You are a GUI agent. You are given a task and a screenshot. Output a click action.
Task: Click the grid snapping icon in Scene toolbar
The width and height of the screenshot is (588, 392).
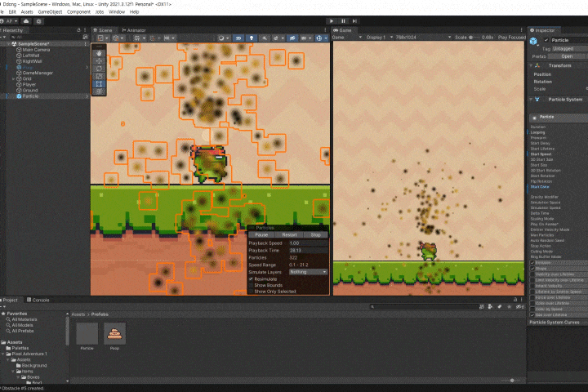pyautogui.click(x=137, y=38)
